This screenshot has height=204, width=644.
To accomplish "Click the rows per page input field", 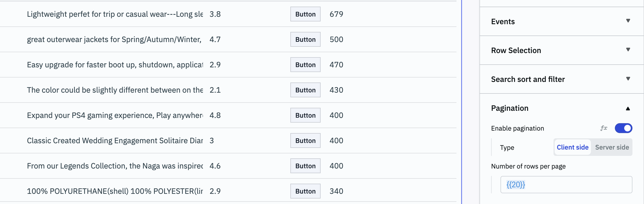I will tap(566, 185).
